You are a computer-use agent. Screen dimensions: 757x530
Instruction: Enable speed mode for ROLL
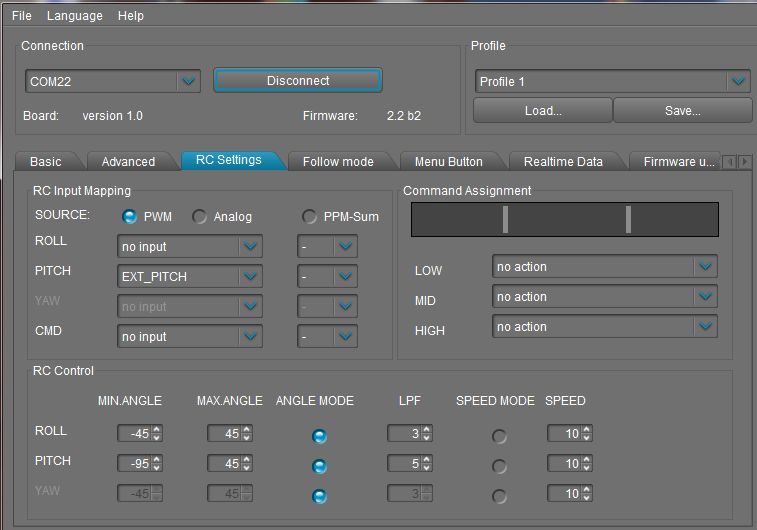[x=499, y=436]
